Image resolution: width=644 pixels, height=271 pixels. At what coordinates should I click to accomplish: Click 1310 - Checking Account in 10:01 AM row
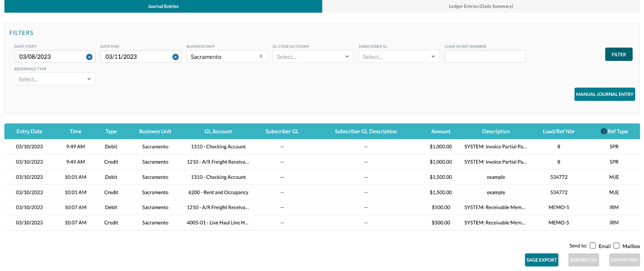coord(218,177)
